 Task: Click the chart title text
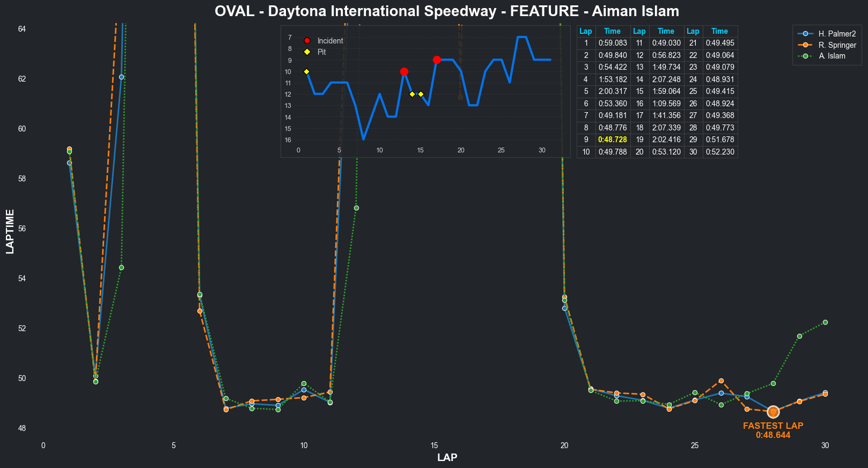446,11
